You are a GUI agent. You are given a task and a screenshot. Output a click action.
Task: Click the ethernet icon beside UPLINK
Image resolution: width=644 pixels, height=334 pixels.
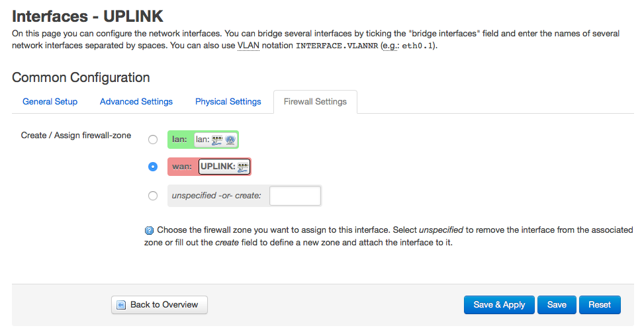pos(243,167)
